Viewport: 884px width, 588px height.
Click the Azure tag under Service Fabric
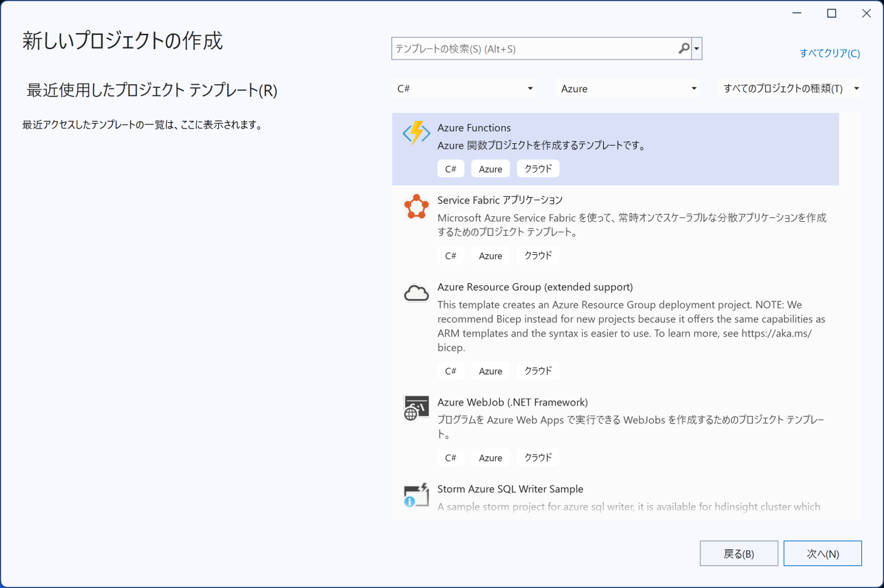pyautogui.click(x=491, y=256)
